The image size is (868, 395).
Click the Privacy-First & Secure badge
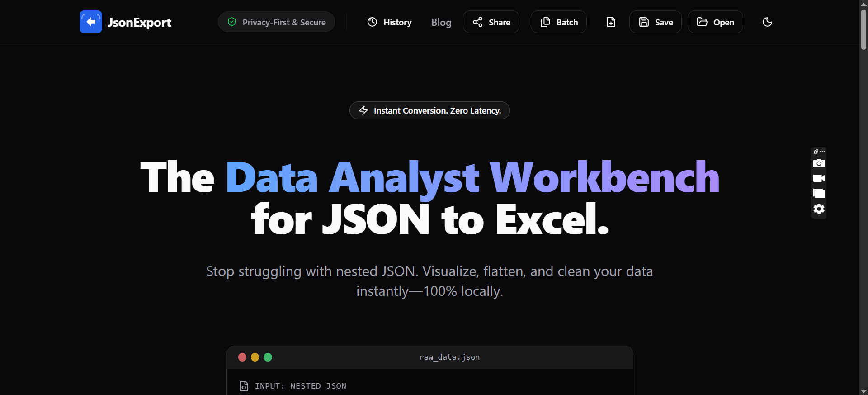[276, 22]
